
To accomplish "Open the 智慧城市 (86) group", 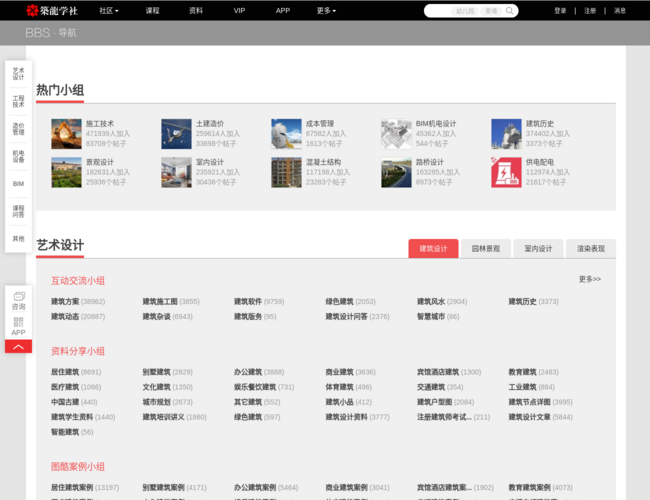I will pyautogui.click(x=438, y=316).
